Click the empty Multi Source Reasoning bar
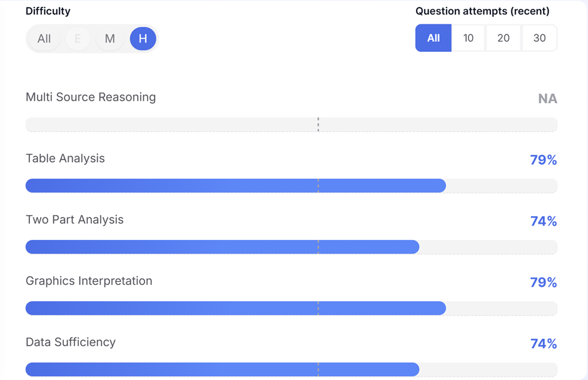Image resolution: width=588 pixels, height=380 pixels. tap(291, 124)
